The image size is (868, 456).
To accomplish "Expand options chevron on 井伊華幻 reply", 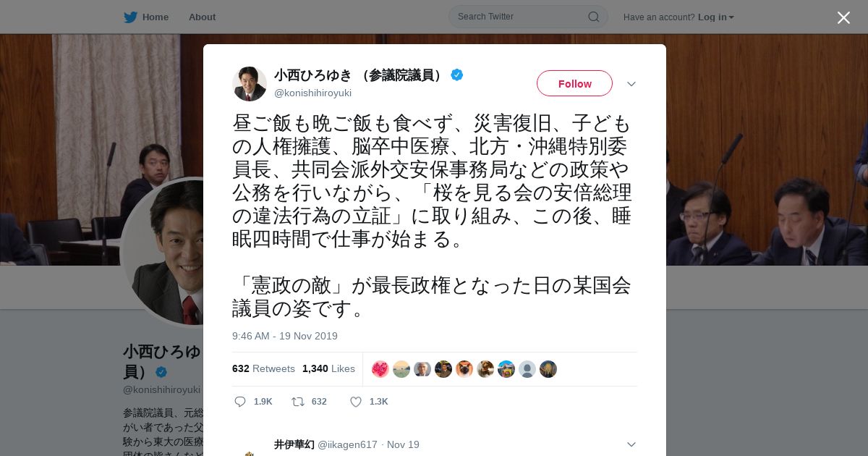I will click(x=631, y=444).
